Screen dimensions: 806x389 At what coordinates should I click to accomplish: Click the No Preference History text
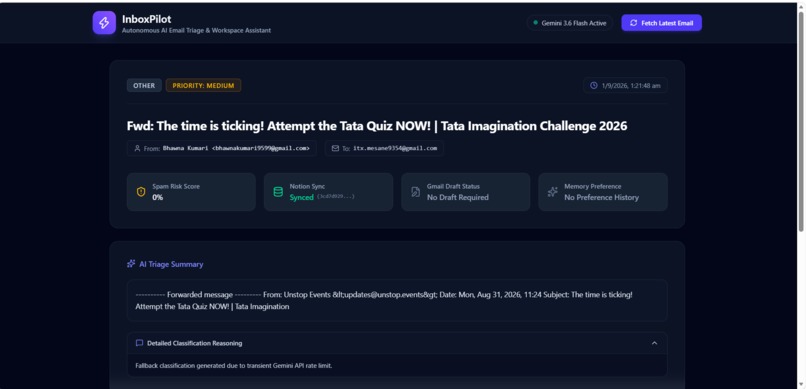601,197
